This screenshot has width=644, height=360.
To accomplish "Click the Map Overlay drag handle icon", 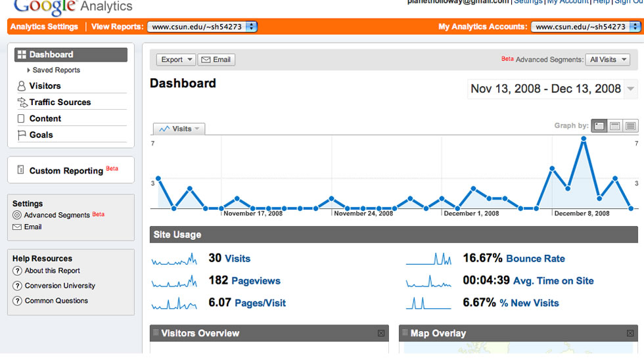I will (405, 332).
